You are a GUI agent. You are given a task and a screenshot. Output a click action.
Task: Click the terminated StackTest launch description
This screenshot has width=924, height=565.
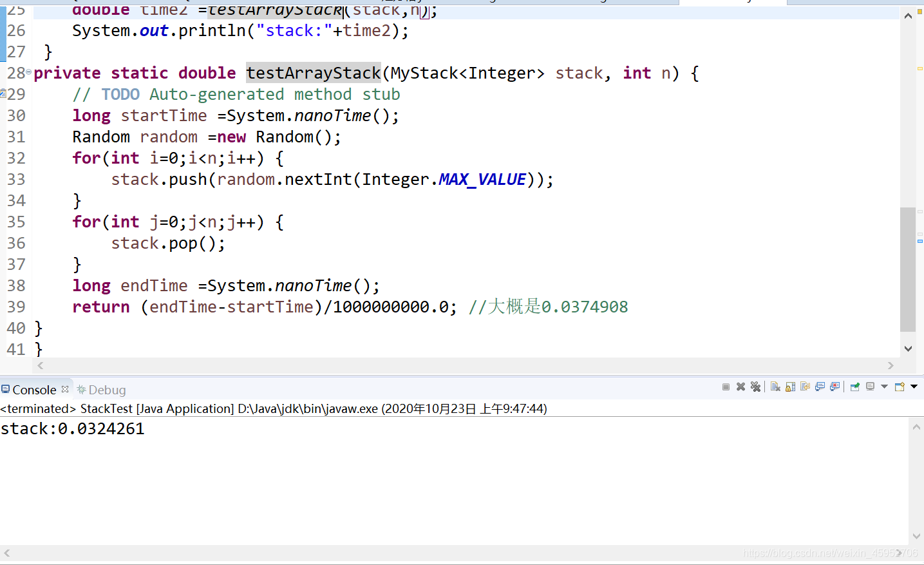pos(274,408)
